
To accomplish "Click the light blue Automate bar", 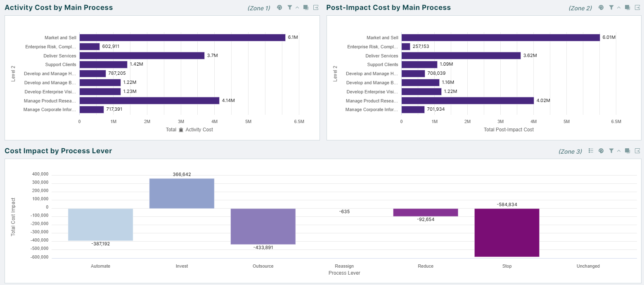I will point(100,224).
